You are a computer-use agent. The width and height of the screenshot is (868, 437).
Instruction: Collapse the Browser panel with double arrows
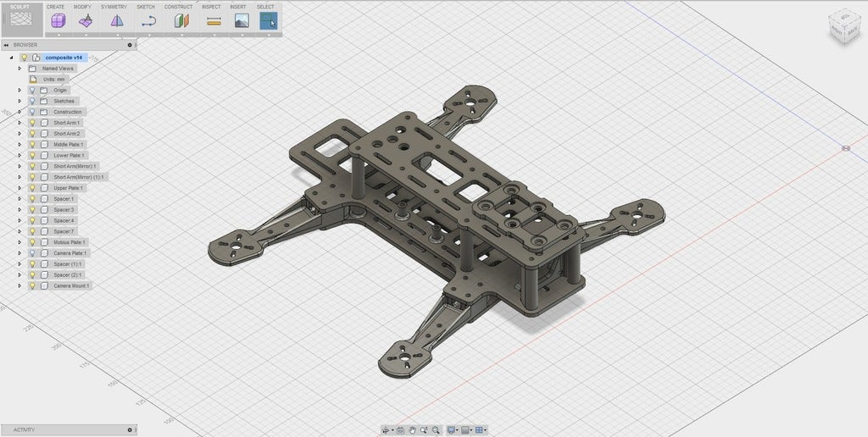coord(6,45)
